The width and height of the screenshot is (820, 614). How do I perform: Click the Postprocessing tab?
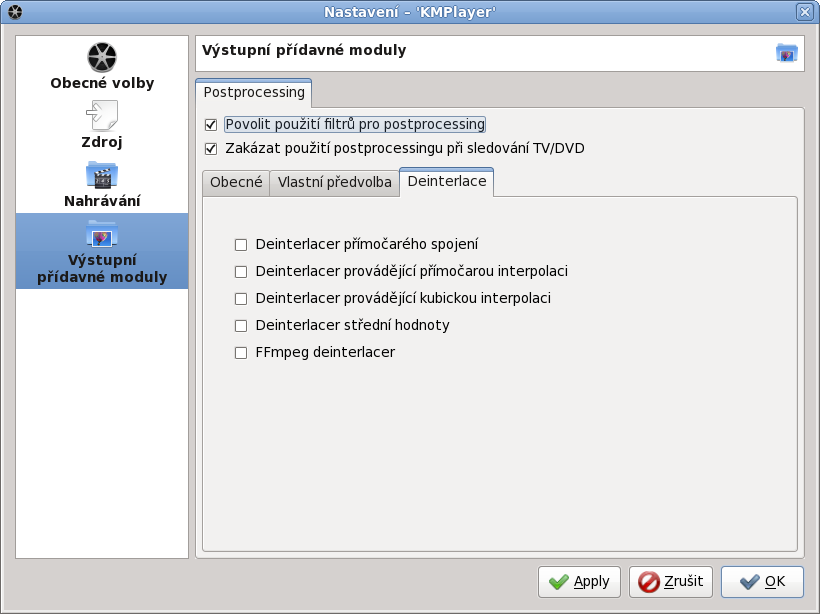[254, 92]
